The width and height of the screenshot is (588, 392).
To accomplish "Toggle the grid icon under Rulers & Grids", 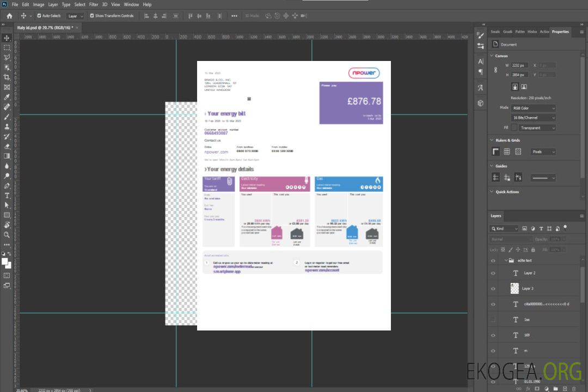I will pos(507,152).
